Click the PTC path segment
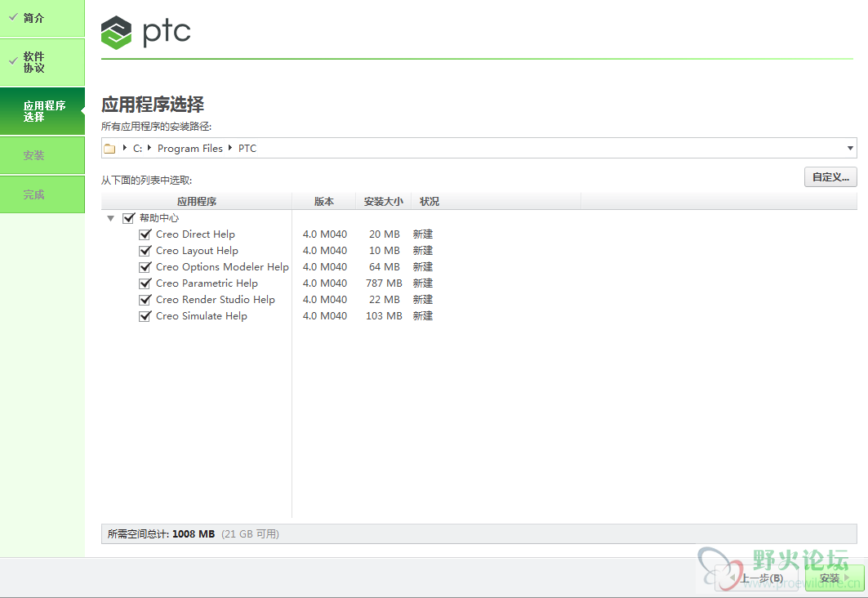The width and height of the screenshot is (868, 598). click(247, 149)
